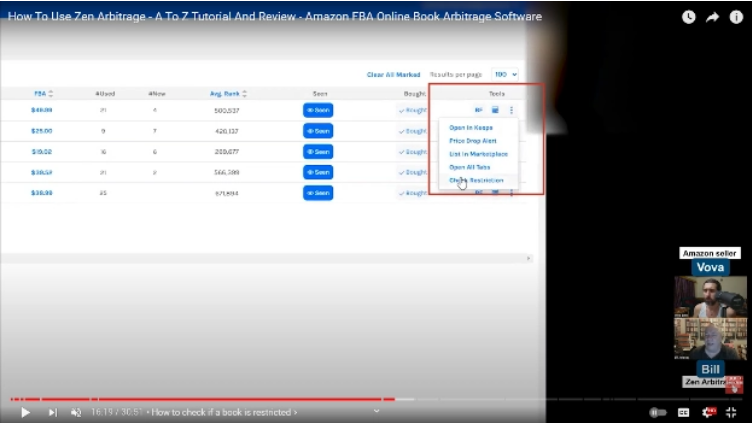This screenshot has height=423, width=752.
Task: Sort the table by the FBA column
Action: click(x=43, y=94)
